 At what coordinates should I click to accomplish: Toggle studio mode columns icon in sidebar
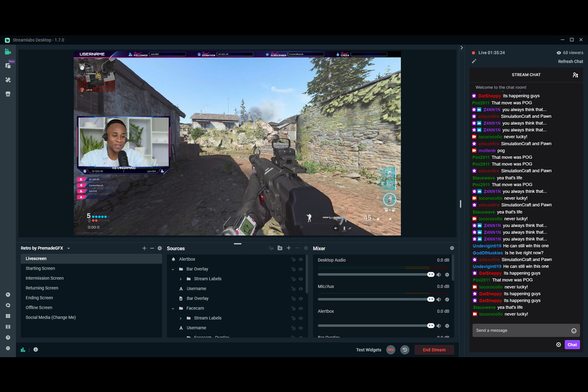(8, 327)
